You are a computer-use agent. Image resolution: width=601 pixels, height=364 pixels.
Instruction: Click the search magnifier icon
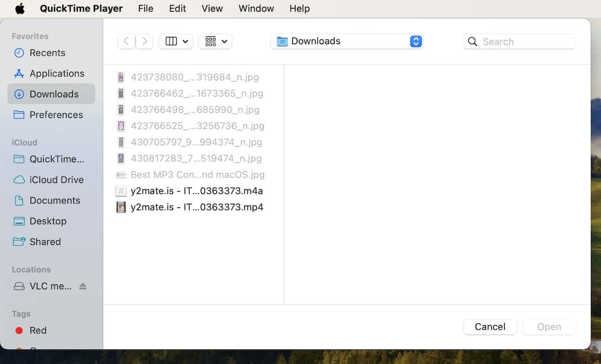(x=472, y=41)
